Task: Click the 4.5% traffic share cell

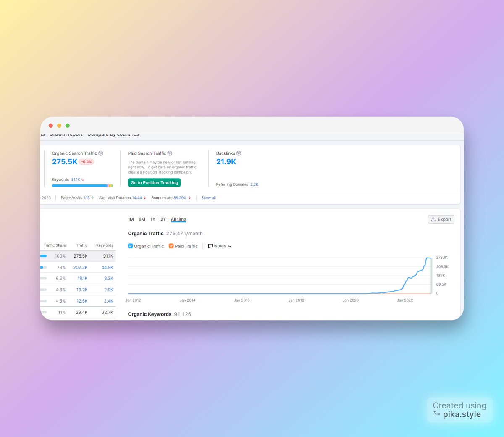Action: point(60,301)
